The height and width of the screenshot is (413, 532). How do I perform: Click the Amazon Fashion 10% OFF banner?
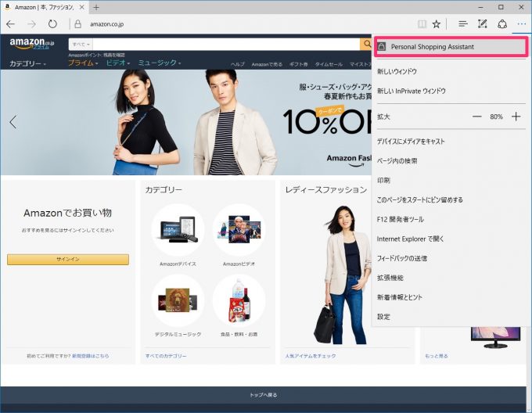[186, 122]
